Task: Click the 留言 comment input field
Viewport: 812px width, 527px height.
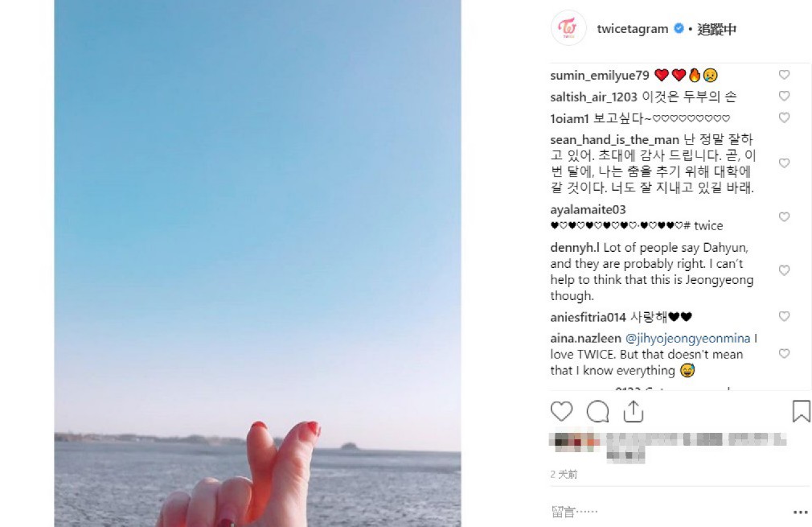Action: point(668,512)
